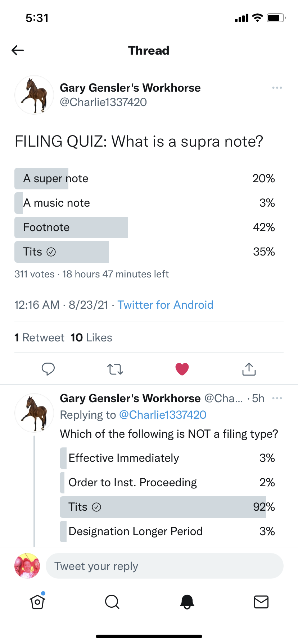Image resolution: width=298 pixels, height=644 pixels.
Task: Open reply speech bubble icon
Action: click(x=48, y=369)
